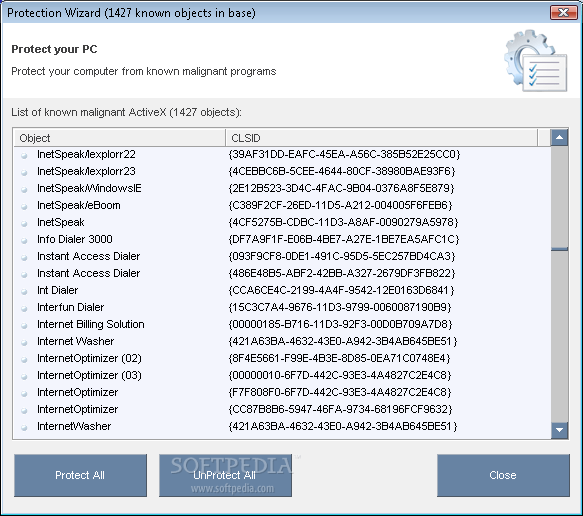
Task: Click CLSID {8F4E5661-F99E-4B3E-8D85-0EA71C0748E4}
Action: point(339,358)
